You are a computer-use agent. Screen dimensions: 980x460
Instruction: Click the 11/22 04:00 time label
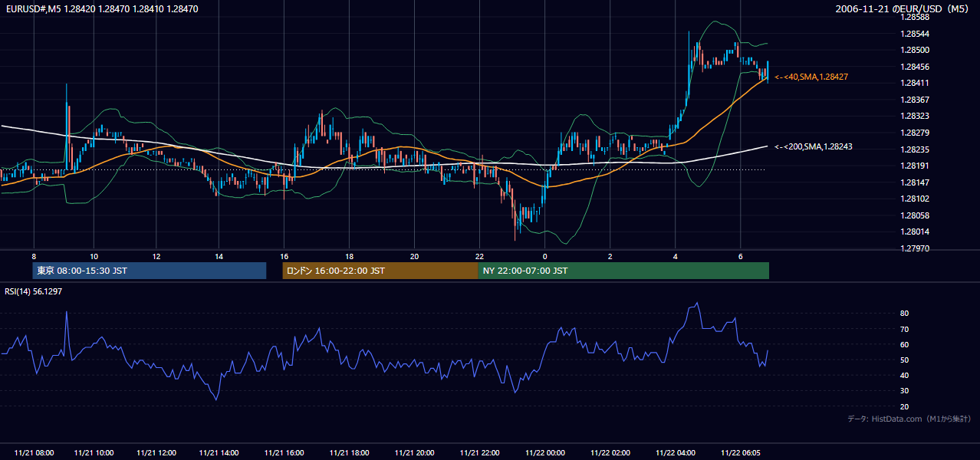(x=676, y=452)
